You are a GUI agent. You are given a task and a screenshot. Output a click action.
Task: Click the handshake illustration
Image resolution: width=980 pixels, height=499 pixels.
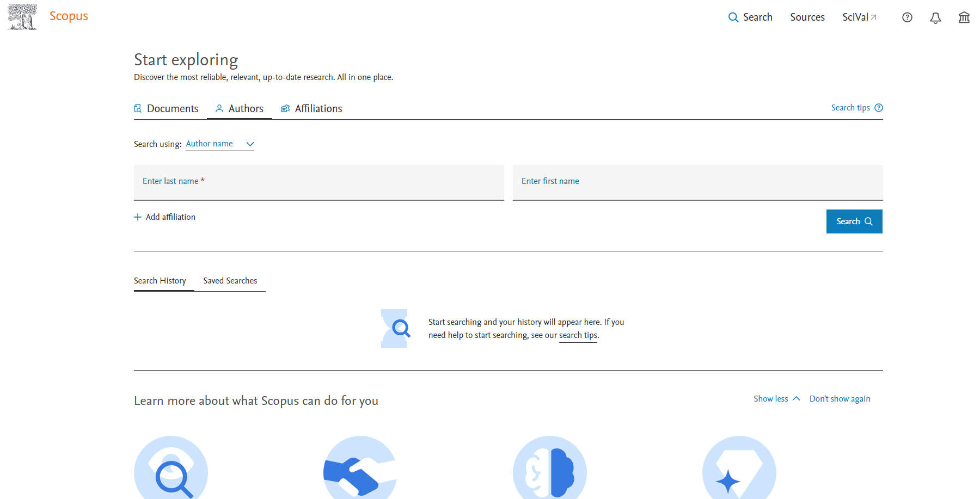point(360,468)
